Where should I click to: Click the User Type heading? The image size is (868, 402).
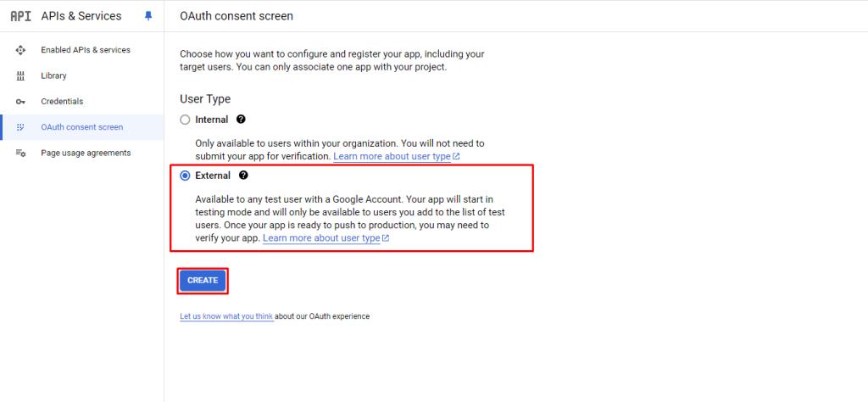[205, 99]
